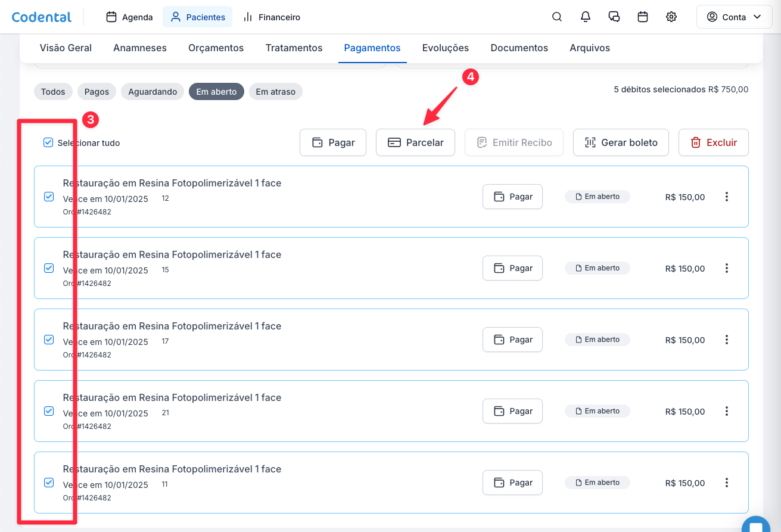Screen dimensions: 781x532
Task: Click the calendar icon in header
Action: tap(643, 17)
